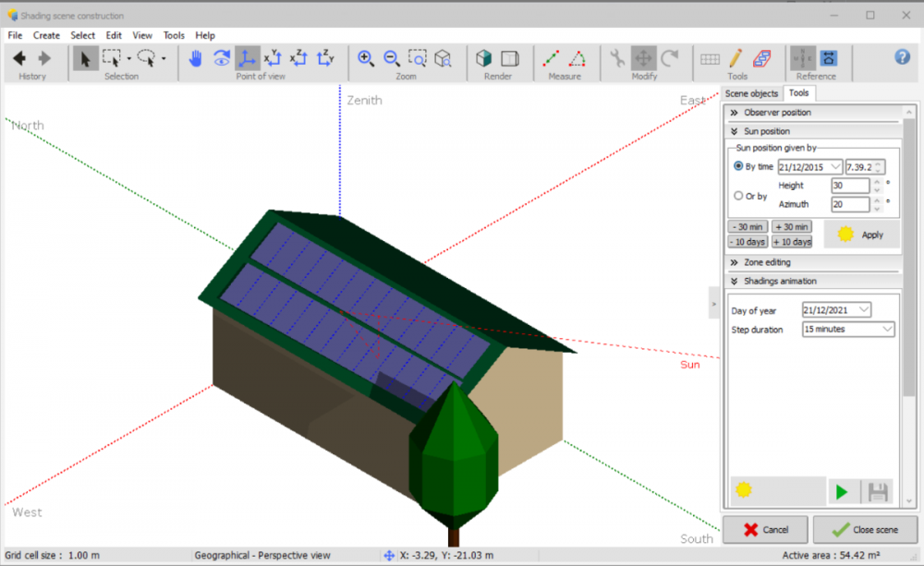Select the By time radio button
The width and height of the screenshot is (924, 566).
(738, 166)
